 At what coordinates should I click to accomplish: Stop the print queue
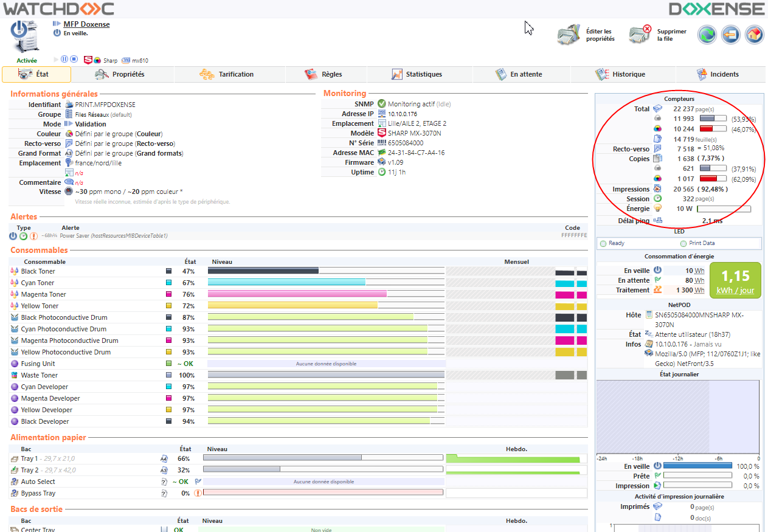(x=74, y=60)
